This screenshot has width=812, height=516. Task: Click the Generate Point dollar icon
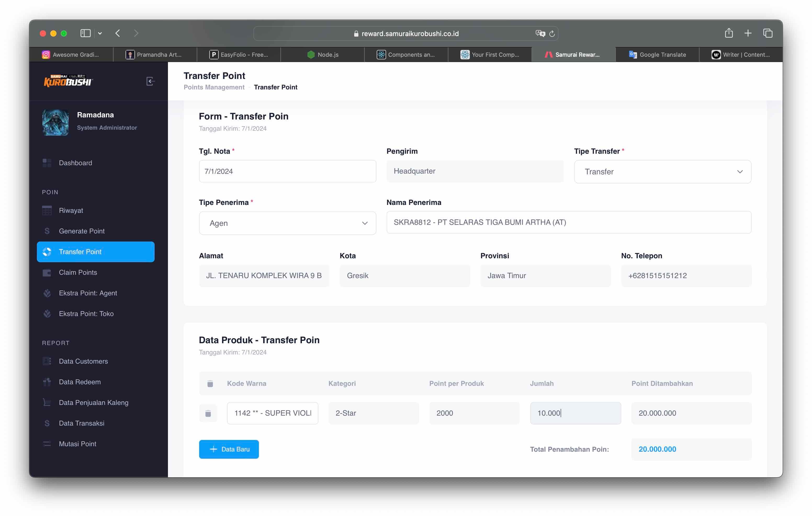click(x=47, y=231)
